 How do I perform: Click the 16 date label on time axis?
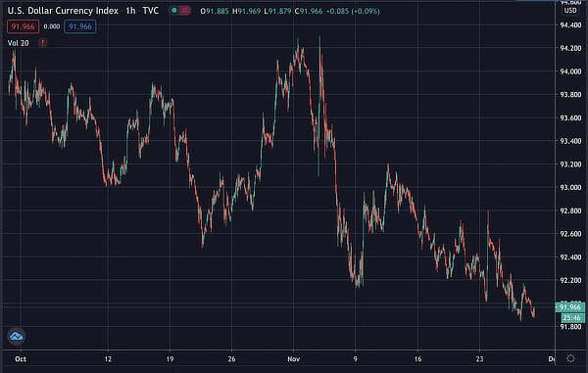(x=417, y=359)
